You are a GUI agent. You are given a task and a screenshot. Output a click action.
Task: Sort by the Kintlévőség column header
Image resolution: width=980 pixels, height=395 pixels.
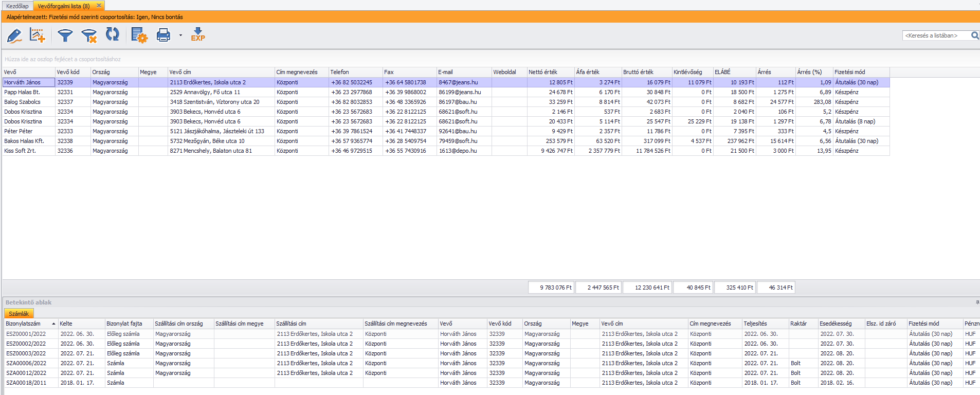coord(693,72)
